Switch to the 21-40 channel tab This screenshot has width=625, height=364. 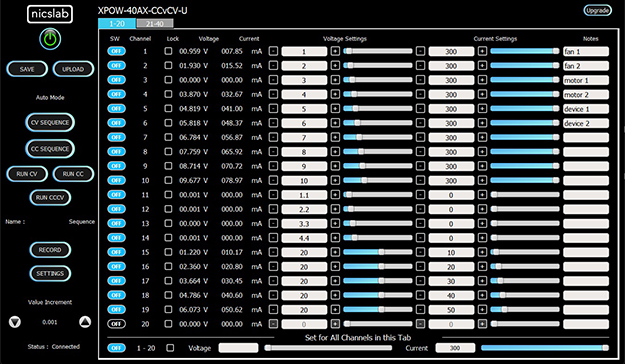tap(155, 24)
